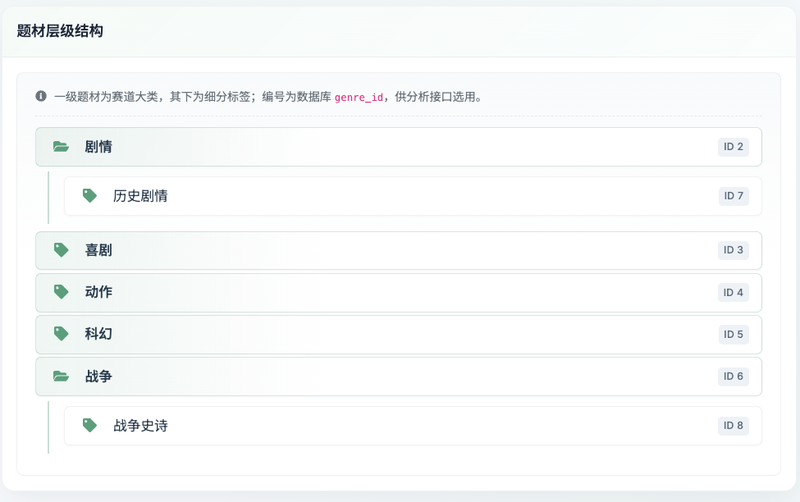Click the info icon in the hint text

pyautogui.click(x=41, y=96)
